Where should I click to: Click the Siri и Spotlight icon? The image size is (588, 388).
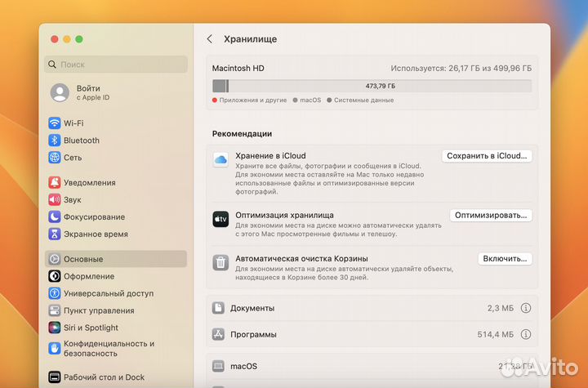tap(55, 328)
